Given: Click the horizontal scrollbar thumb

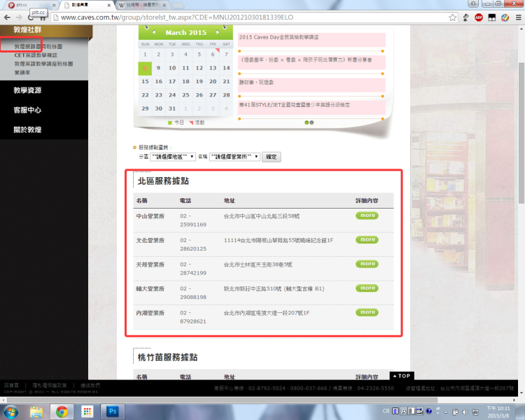Looking at the screenshot, I should pos(223,400).
